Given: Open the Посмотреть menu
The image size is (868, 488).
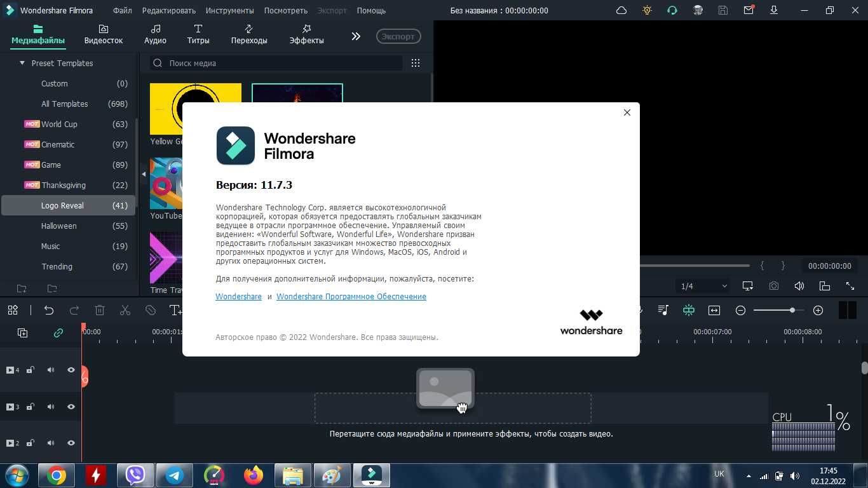Looking at the screenshot, I should [285, 10].
